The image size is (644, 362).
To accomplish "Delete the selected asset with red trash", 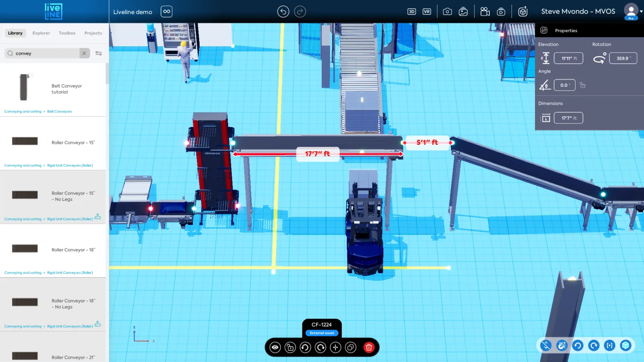I will coord(369,348).
